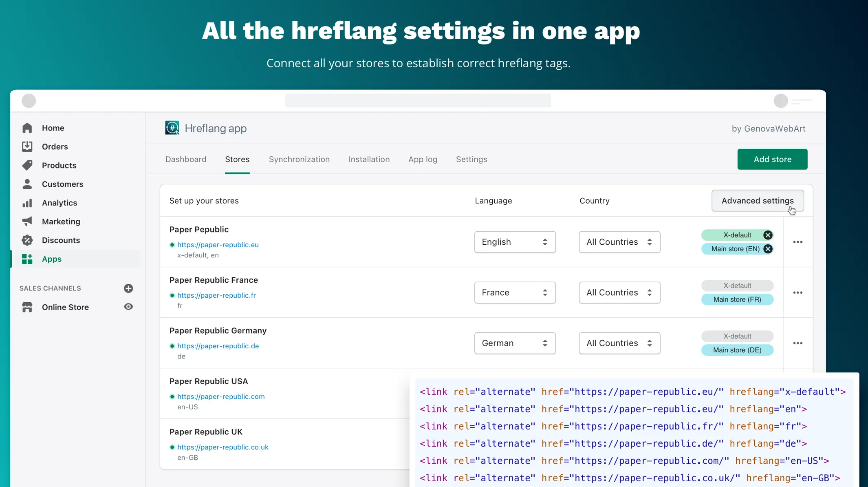The width and height of the screenshot is (868, 487).
Task: Remove X-default tag from Paper Pepublic
Action: coord(768,235)
